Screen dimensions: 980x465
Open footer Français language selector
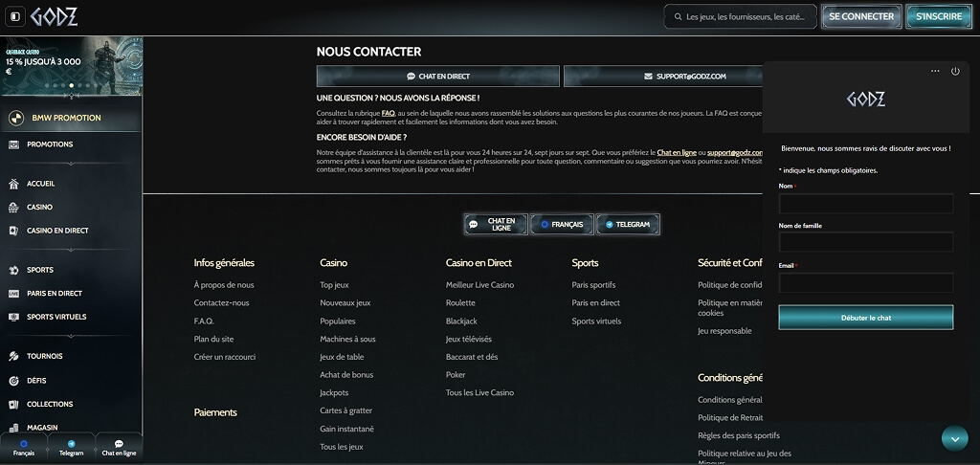point(562,225)
